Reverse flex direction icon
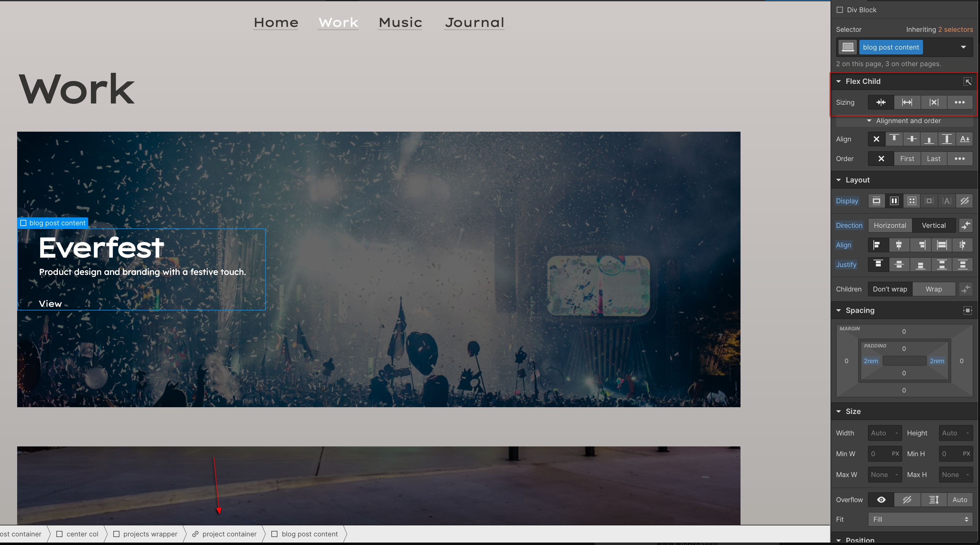The image size is (980, 545). tap(966, 226)
